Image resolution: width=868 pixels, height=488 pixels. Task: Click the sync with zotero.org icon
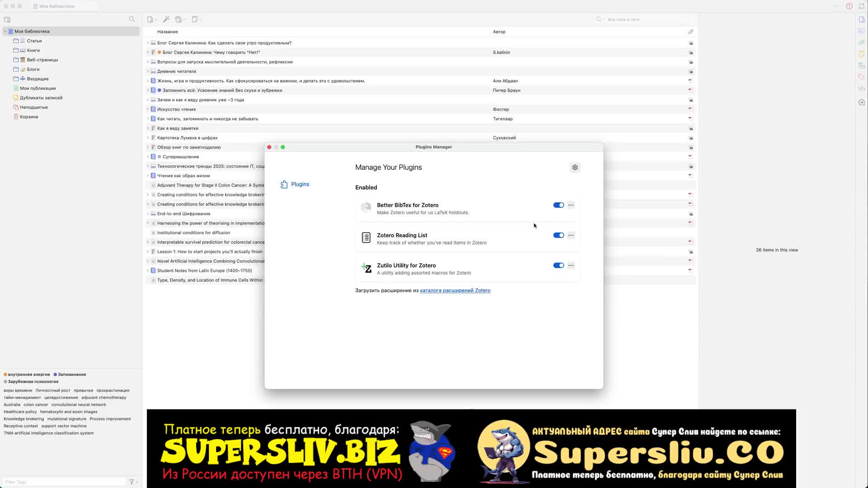tap(862, 6)
